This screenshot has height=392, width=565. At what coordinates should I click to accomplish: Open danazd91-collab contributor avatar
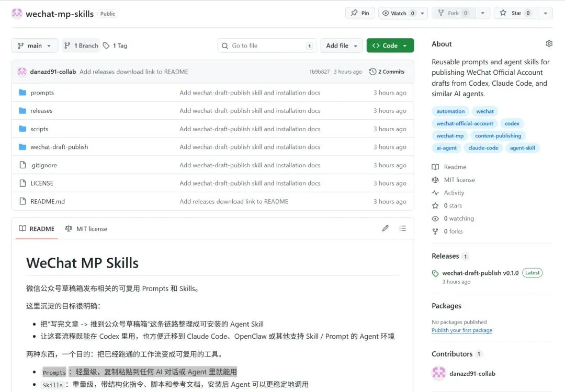(438, 373)
